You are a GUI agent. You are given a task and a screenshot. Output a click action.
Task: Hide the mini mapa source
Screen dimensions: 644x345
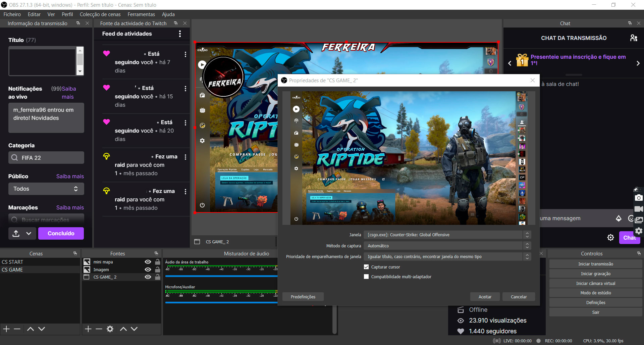(x=148, y=262)
